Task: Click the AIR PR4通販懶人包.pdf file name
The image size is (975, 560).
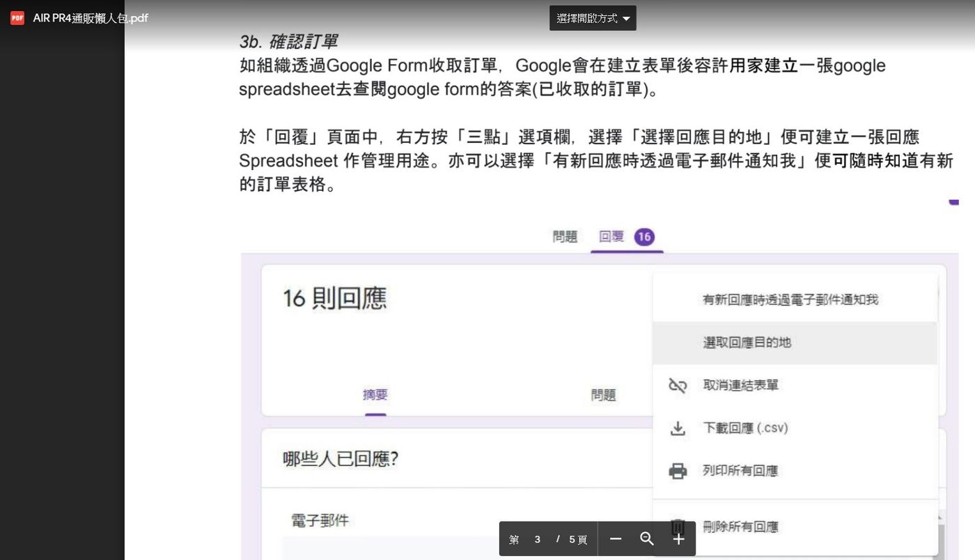Action: (x=91, y=18)
